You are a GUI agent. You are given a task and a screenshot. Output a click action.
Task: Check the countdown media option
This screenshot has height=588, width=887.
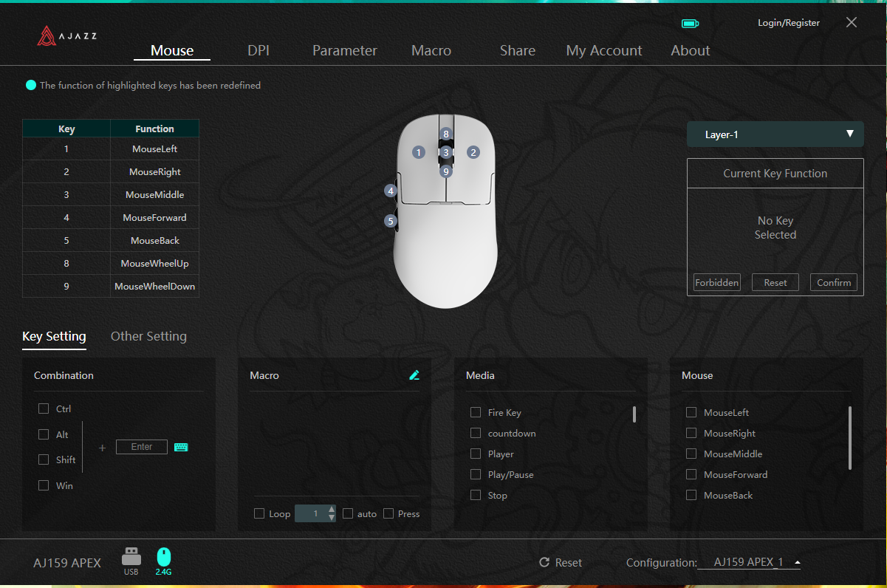pyautogui.click(x=476, y=433)
